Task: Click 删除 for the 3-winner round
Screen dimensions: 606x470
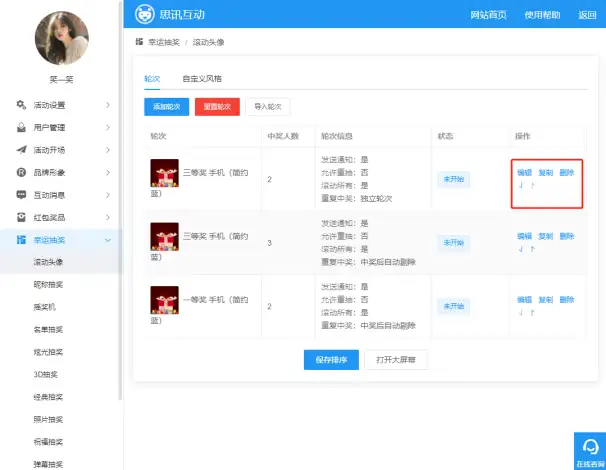Action: pyautogui.click(x=567, y=236)
